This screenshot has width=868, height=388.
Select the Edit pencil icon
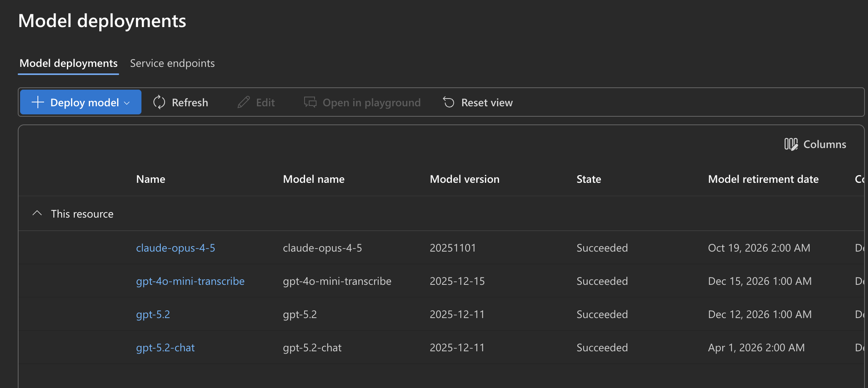coord(243,102)
